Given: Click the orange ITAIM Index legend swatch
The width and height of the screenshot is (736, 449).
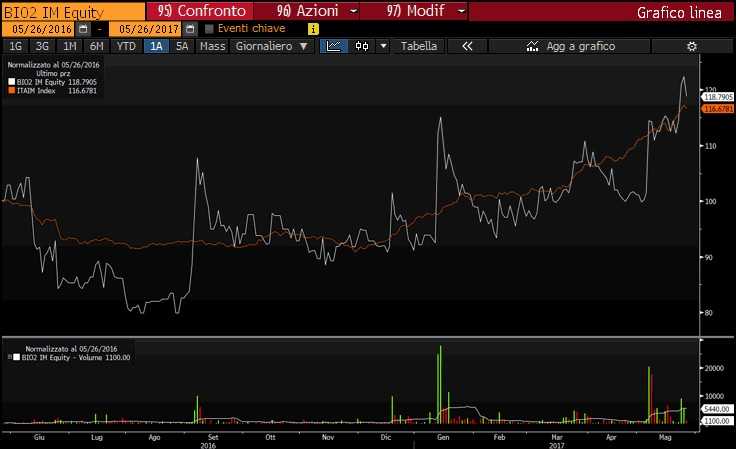Looking at the screenshot, I should (10, 89).
